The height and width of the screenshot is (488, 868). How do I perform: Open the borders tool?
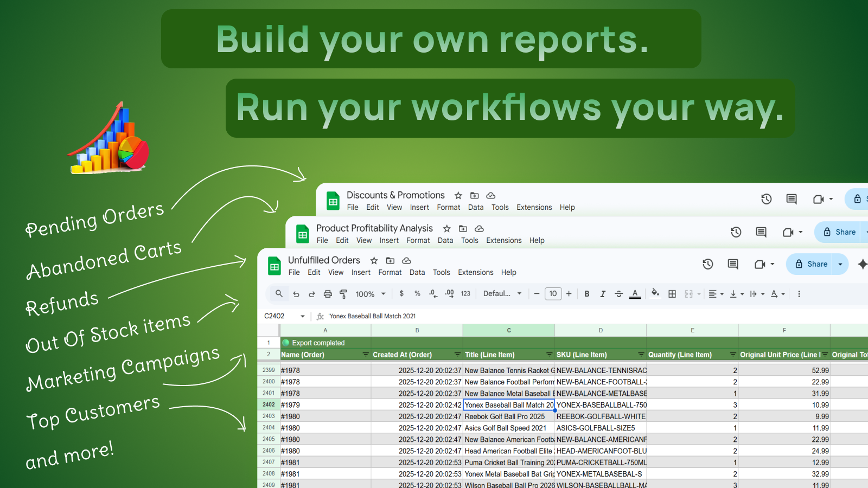pyautogui.click(x=672, y=293)
